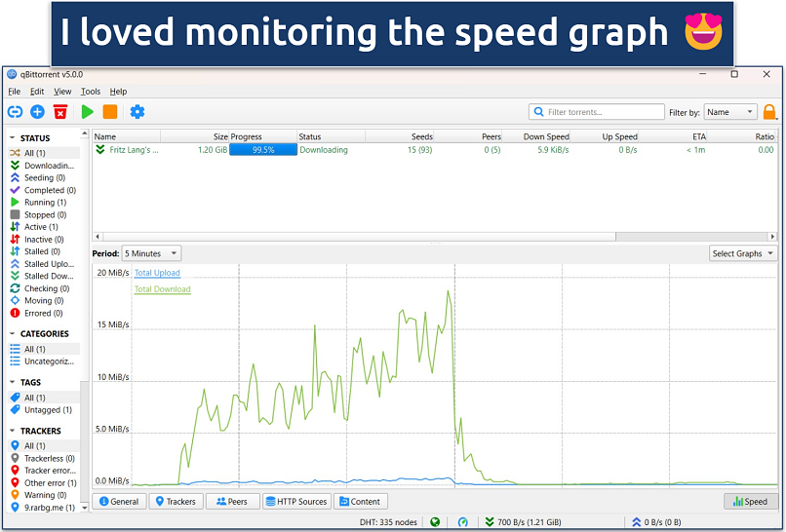Screen dimensions: 786x532
Task: Collapse the TAGS section
Action: pyautogui.click(x=13, y=382)
